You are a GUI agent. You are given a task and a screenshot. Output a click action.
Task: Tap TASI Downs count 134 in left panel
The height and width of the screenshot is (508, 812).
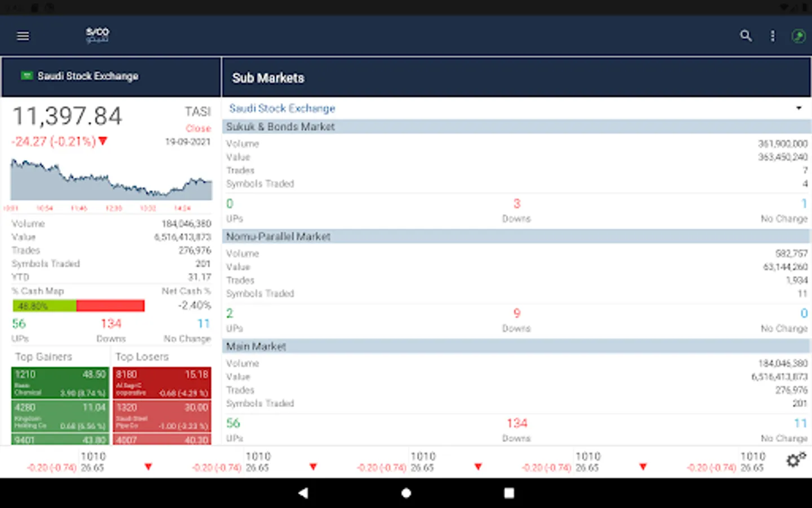(x=111, y=323)
